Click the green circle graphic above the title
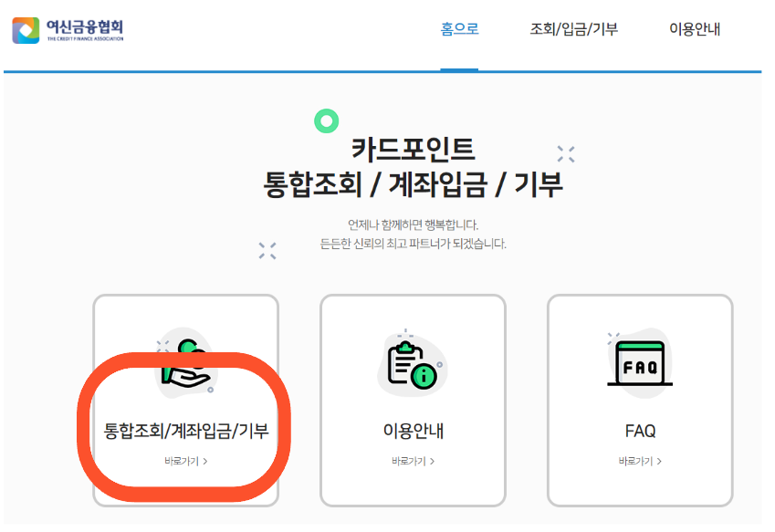The width and height of the screenshot is (775, 532). (326, 120)
